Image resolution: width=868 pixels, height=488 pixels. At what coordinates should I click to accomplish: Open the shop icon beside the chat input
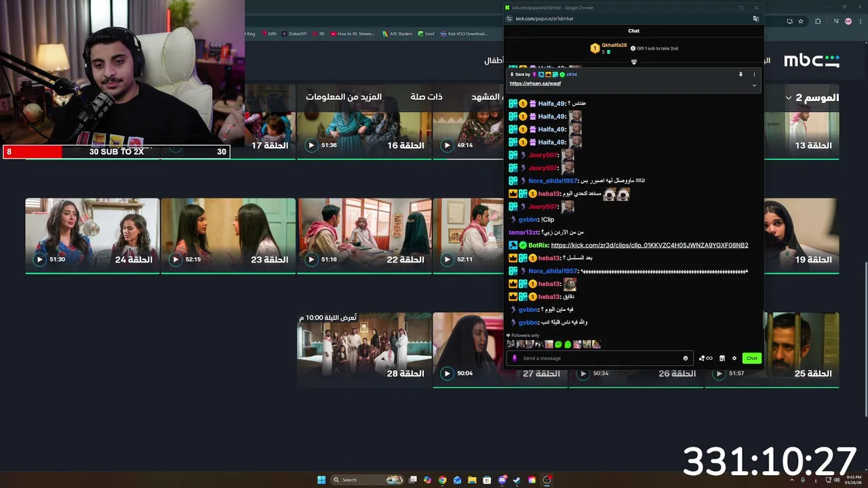point(722,358)
